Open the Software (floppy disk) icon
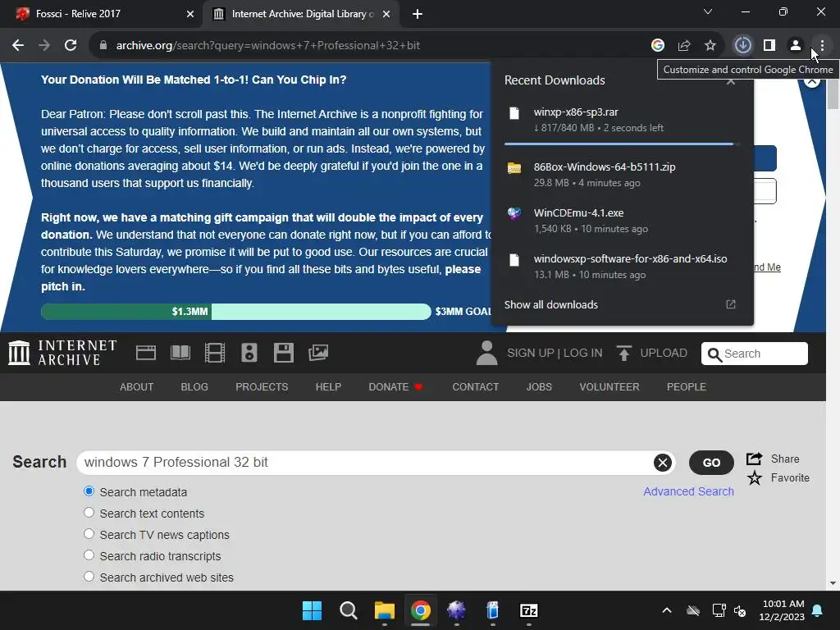This screenshot has height=630, width=840. 283,353
